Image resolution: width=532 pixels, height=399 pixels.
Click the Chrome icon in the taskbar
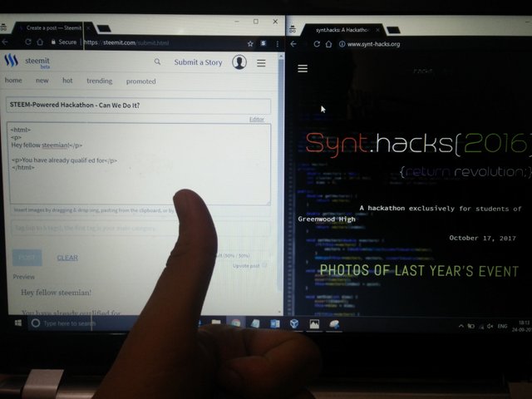pyautogui.click(x=236, y=323)
